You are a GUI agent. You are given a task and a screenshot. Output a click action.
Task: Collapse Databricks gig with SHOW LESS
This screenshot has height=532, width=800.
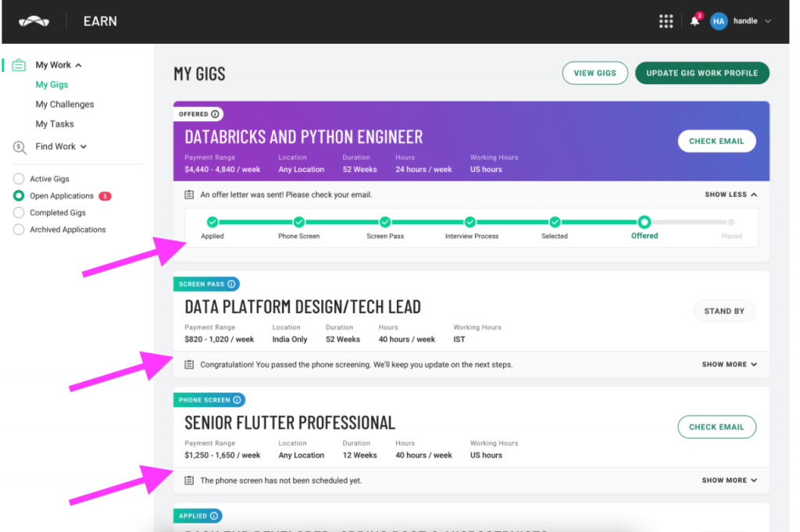coord(730,195)
